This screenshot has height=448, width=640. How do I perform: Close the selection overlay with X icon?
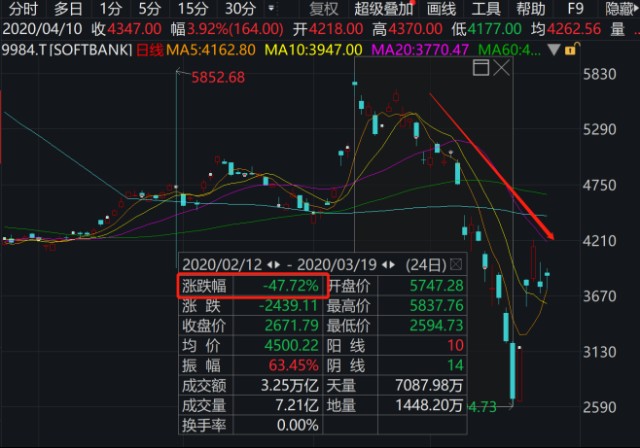[x=502, y=67]
